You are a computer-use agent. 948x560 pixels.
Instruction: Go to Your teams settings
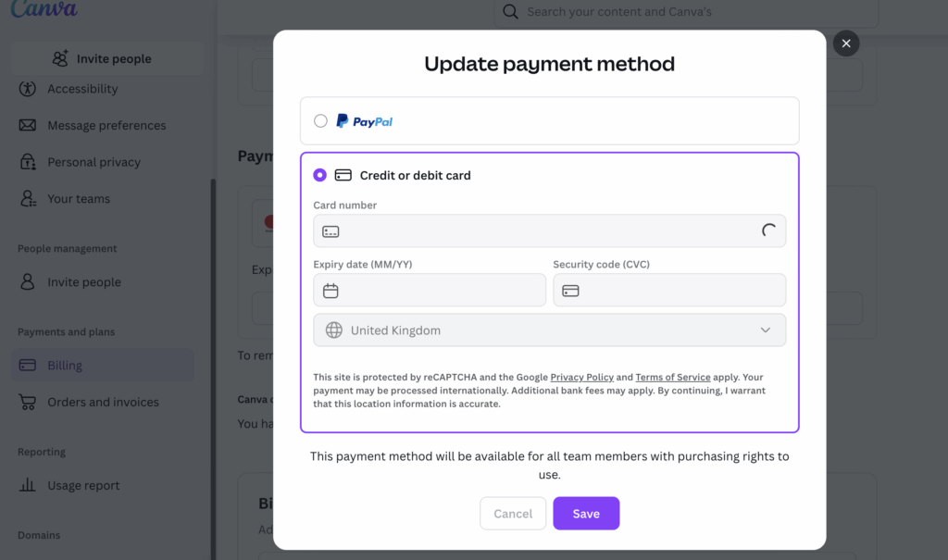(x=79, y=199)
